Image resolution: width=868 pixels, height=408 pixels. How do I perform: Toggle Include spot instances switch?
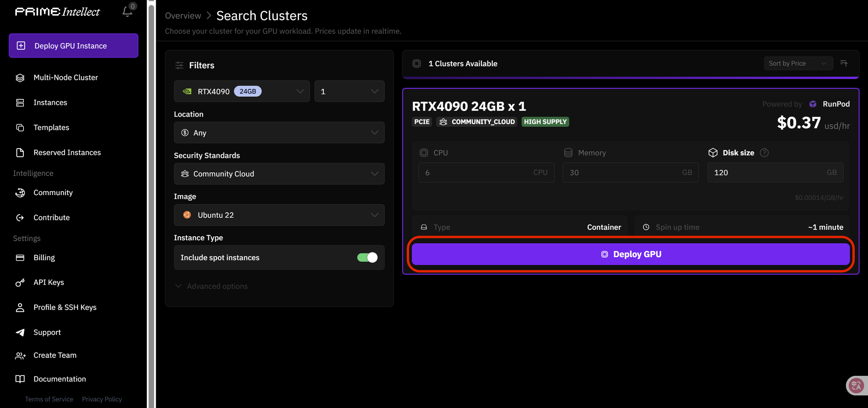pyautogui.click(x=367, y=258)
